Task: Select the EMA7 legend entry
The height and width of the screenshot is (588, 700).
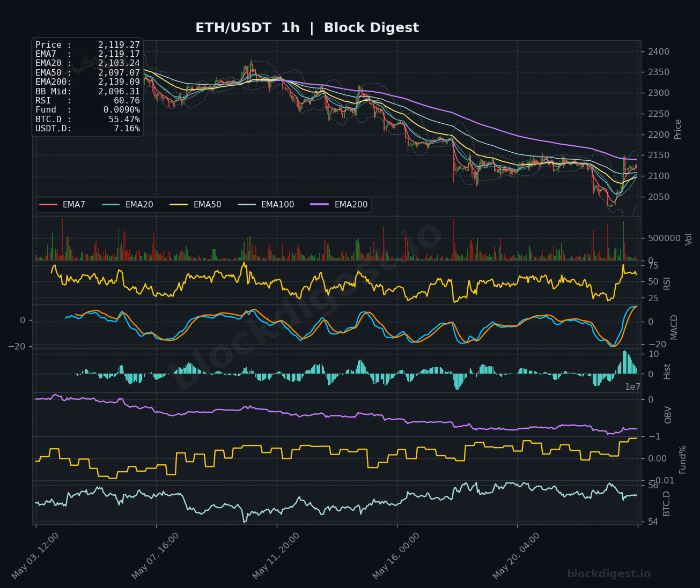Action: tap(63, 205)
